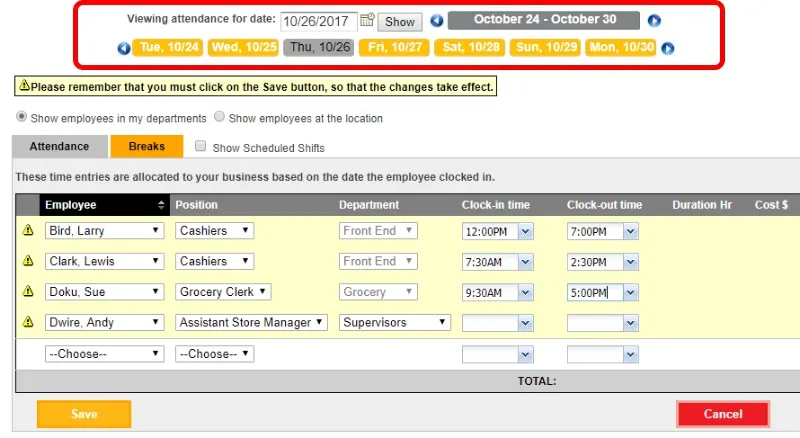
Task: Switch to the Breaks tab
Action: pyautogui.click(x=147, y=147)
